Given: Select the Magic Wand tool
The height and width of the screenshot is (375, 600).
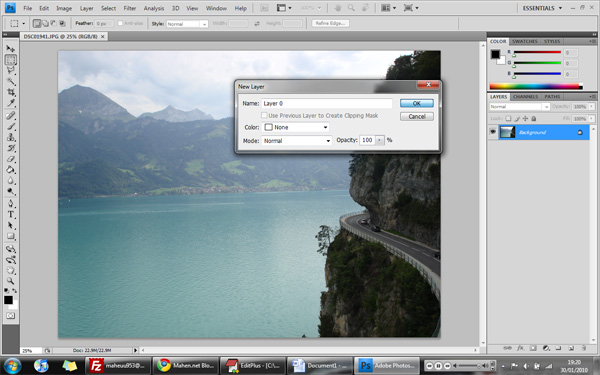Looking at the screenshot, I should [x=11, y=81].
